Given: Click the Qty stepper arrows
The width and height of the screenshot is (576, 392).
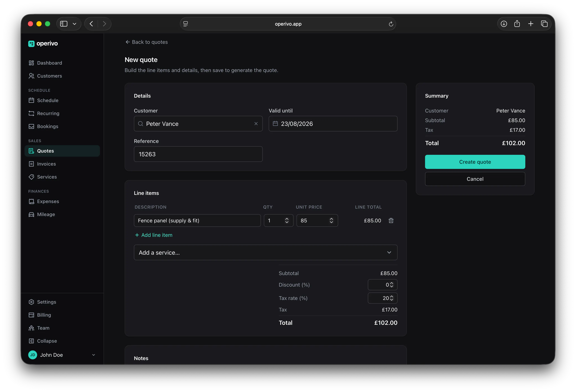Looking at the screenshot, I should [x=287, y=220].
